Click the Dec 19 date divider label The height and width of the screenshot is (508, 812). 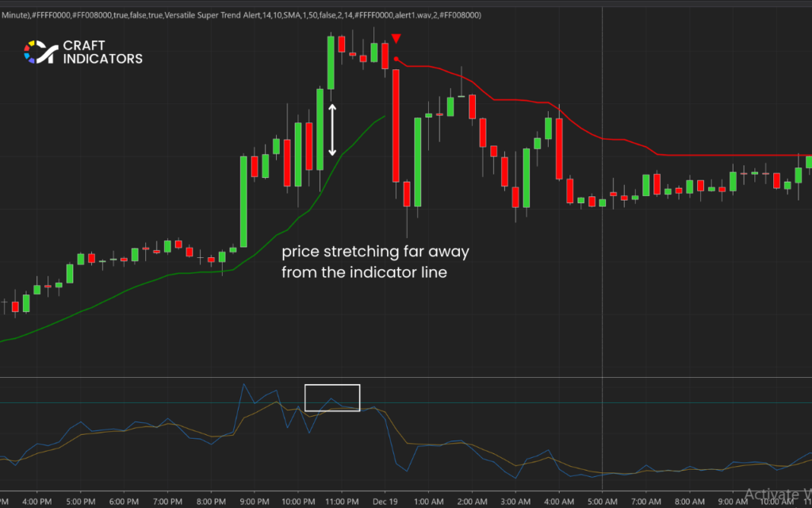(x=385, y=502)
